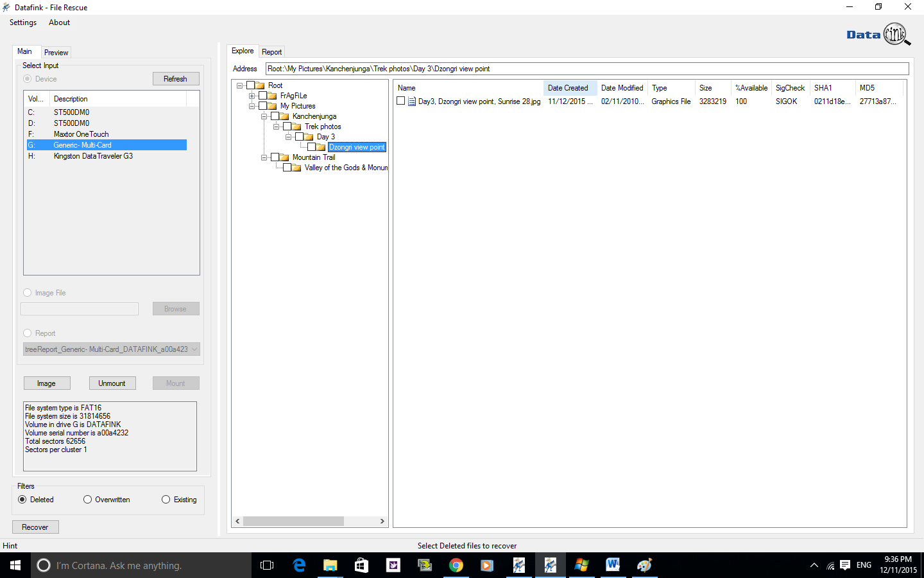Collapse the My Pictures tree node
924x578 pixels.
point(252,106)
